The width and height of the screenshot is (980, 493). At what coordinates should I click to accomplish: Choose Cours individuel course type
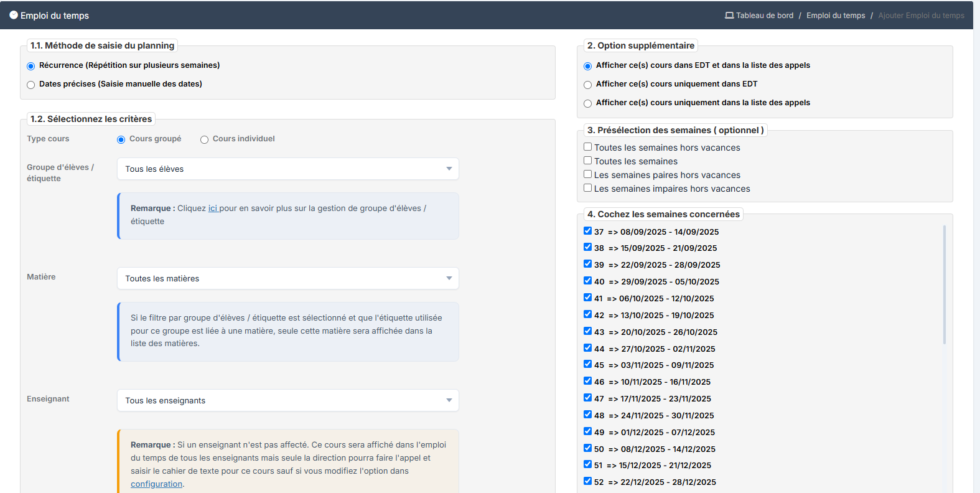point(204,139)
